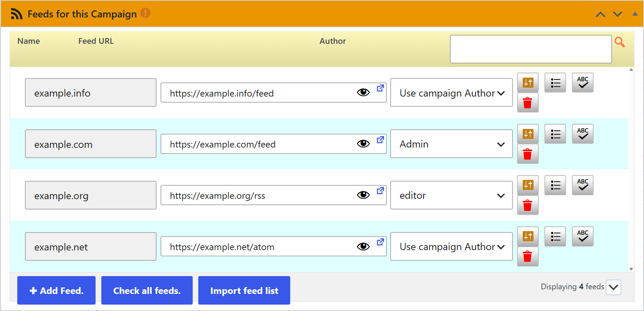644x311 pixels.
Task: Delete the example.com feed with the trash icon
Action: pos(528,154)
